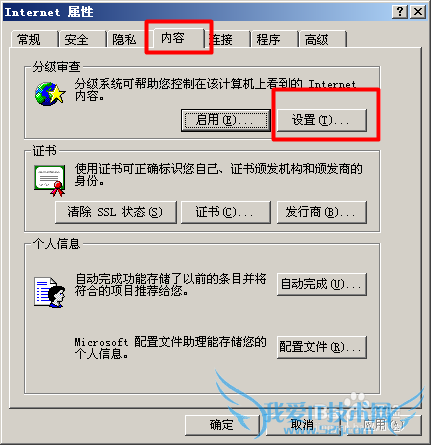Viewport: 431px width, 445px height.
Task: Confirm with the 确定 button
Action: click(x=222, y=425)
